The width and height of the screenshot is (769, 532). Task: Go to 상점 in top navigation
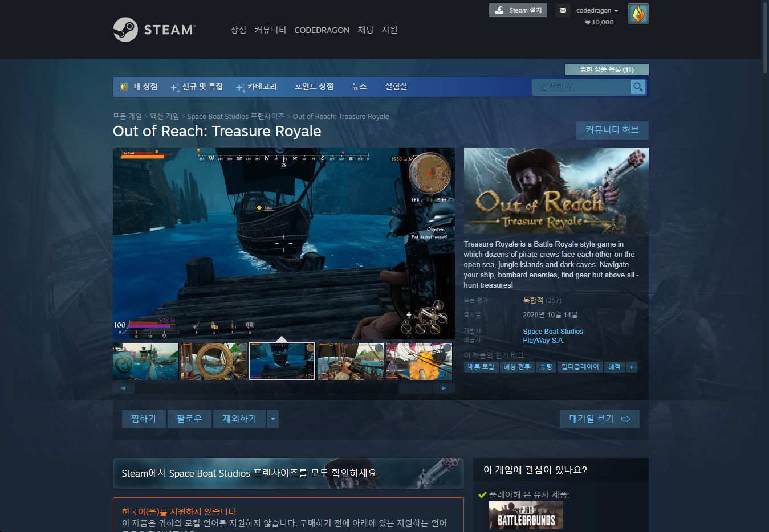[x=238, y=30]
